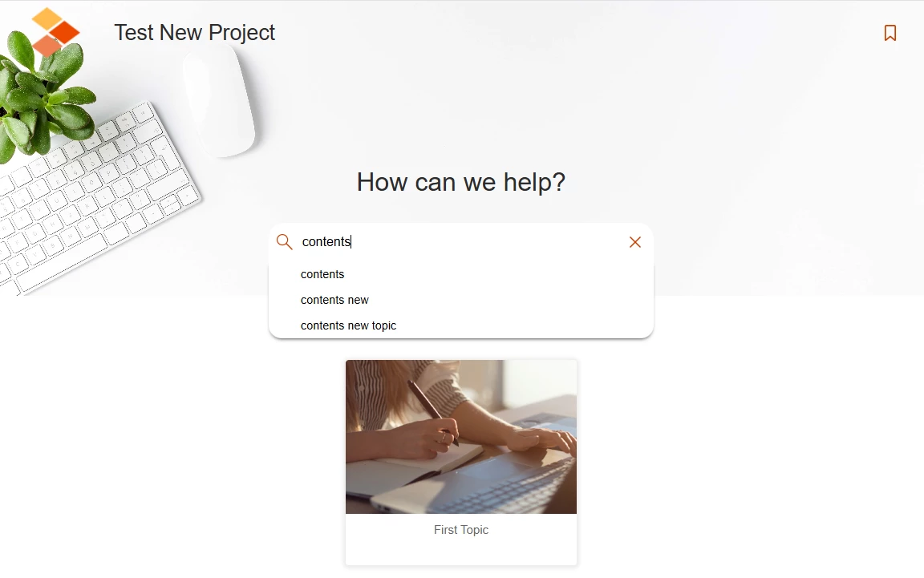The width and height of the screenshot is (924, 578).
Task: Click the First Topic card label
Action: tap(461, 530)
